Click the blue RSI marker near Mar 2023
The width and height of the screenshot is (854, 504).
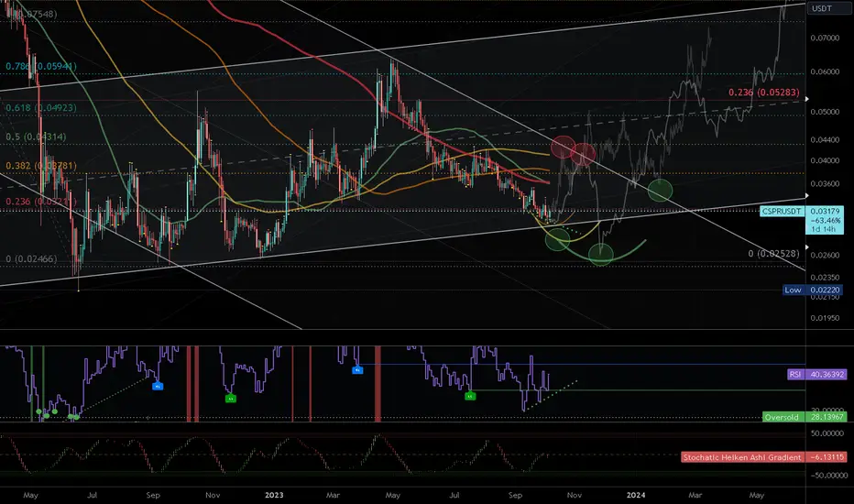(x=357, y=370)
